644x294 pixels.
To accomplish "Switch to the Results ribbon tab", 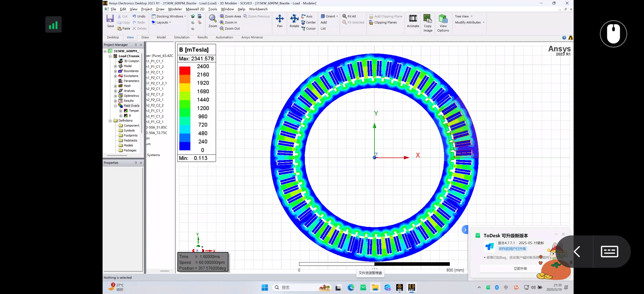I will pyautogui.click(x=202, y=37).
